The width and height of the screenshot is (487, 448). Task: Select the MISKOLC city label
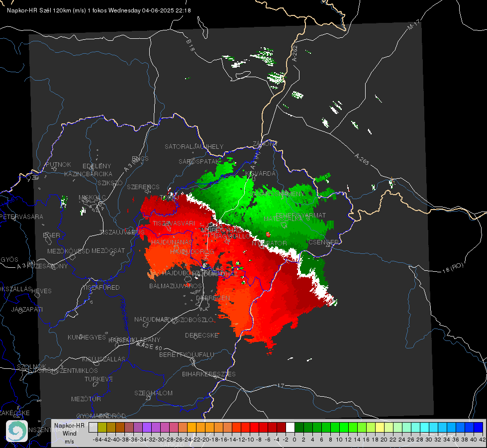click(92, 198)
